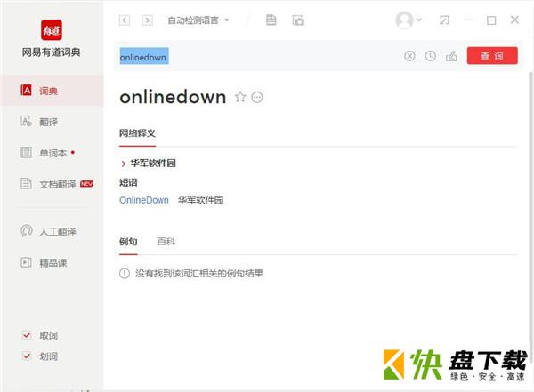
Task: Open the user avatar account menu
Action: pos(404,20)
